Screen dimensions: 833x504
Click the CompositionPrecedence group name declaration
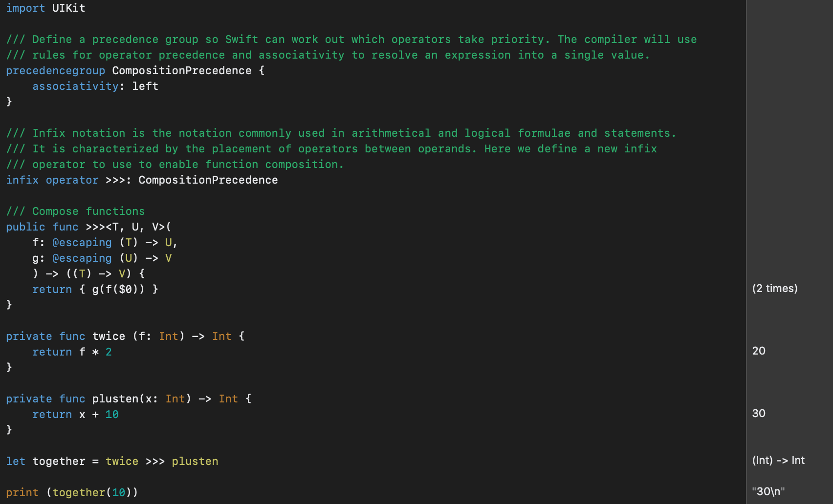coord(182,71)
